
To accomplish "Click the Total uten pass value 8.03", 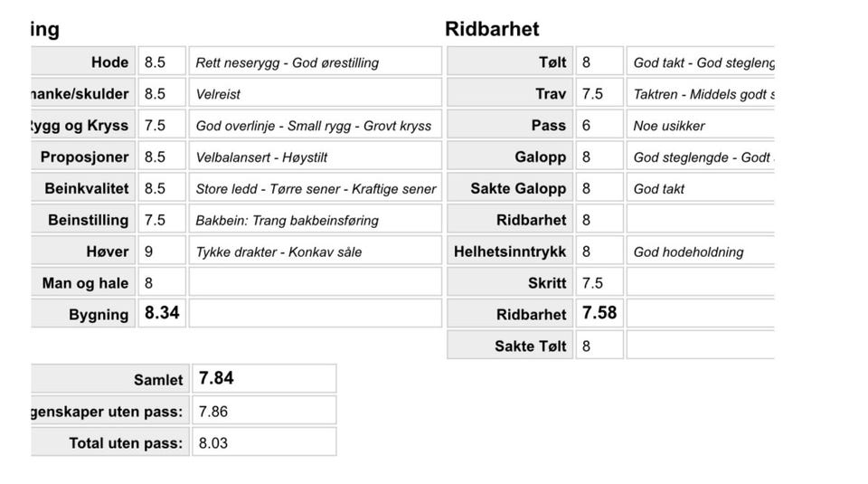I will click(x=263, y=442).
